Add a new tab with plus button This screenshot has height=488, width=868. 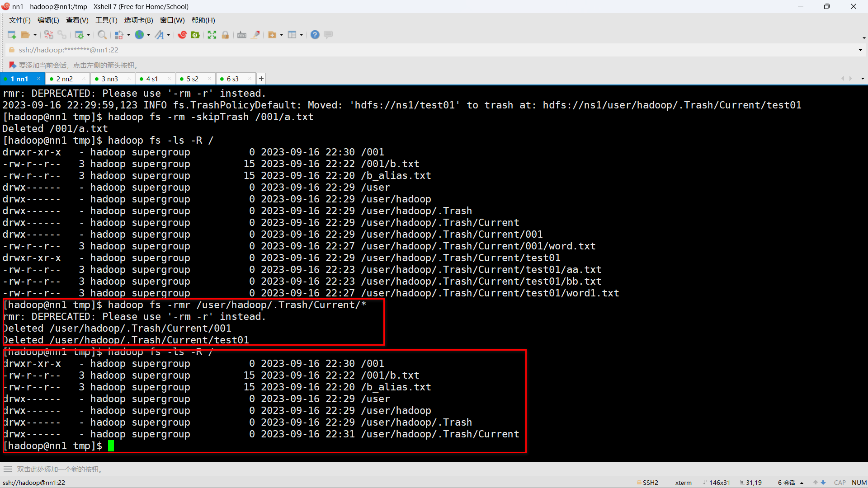[261, 79]
